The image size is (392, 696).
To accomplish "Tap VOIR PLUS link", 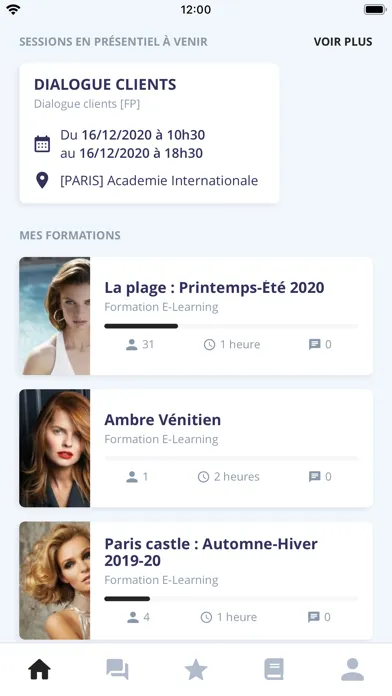I will pyautogui.click(x=343, y=42).
